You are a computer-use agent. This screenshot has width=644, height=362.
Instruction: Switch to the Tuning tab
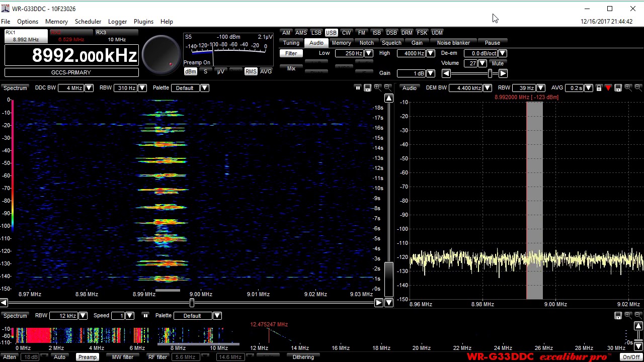291,43
